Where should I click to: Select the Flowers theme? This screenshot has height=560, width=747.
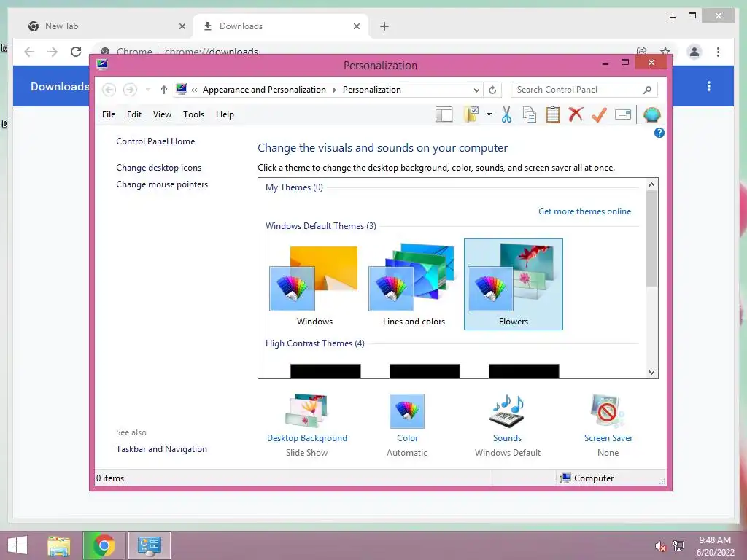pyautogui.click(x=513, y=285)
